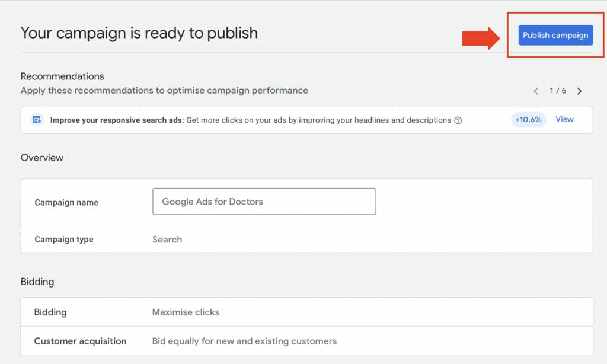Click the Search campaign type value

[167, 240]
